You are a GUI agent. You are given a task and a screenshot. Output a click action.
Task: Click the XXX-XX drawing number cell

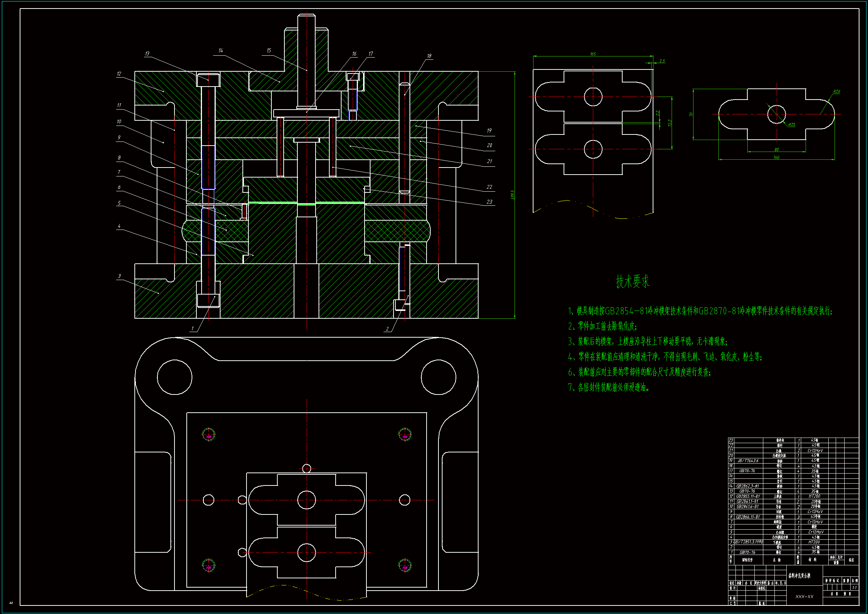[804, 597]
